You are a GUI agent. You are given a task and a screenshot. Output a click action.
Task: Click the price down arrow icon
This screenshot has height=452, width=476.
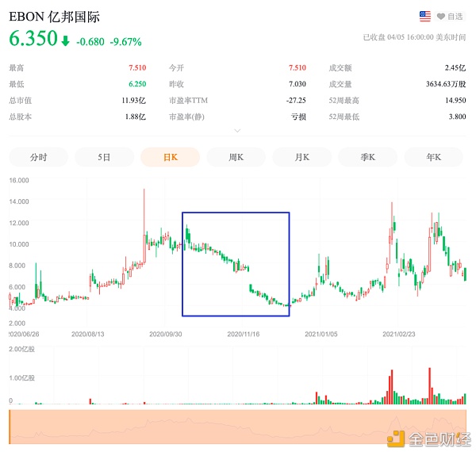click(x=65, y=40)
